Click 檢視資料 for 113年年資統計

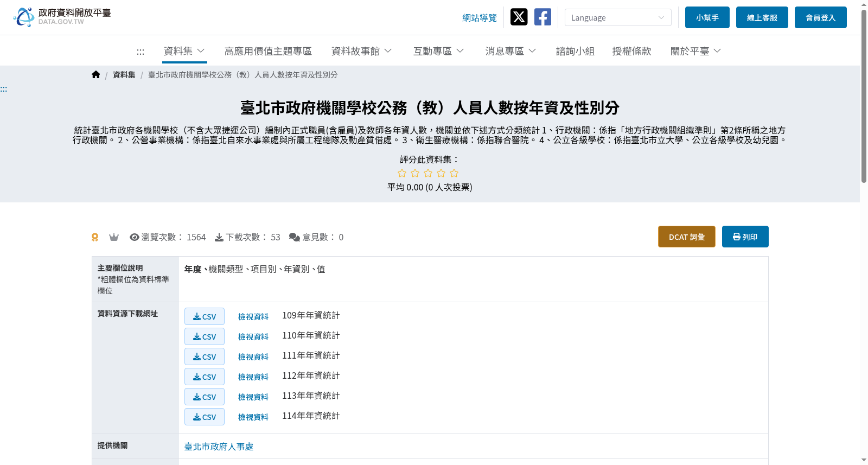coord(253,397)
